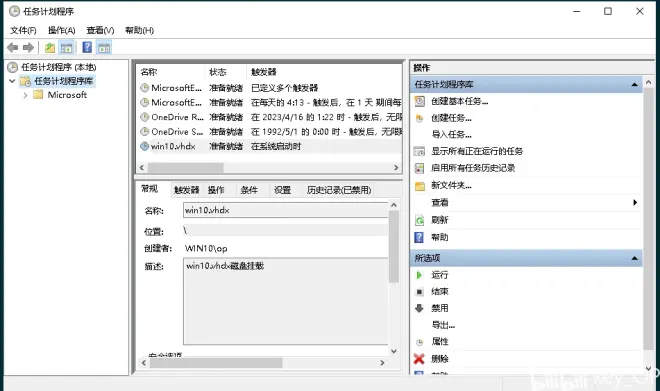
Task: Click the Back arrow toolbar icon
Action: click(x=13, y=48)
